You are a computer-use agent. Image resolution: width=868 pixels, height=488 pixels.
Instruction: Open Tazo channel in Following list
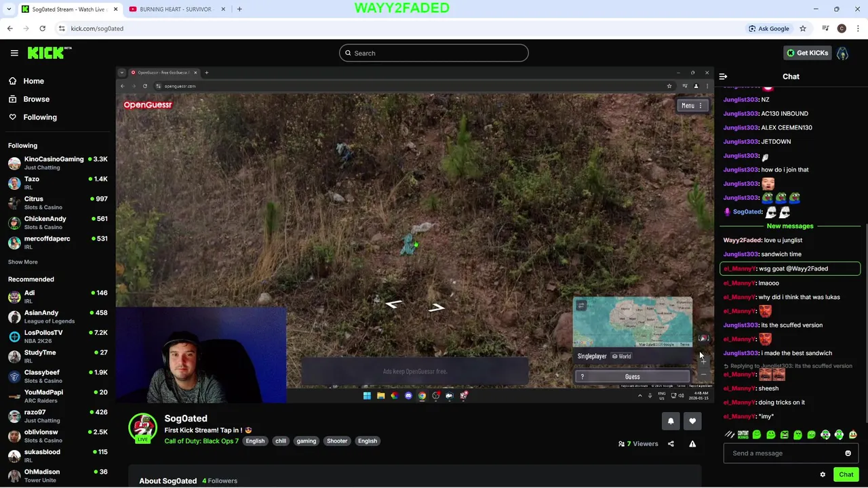pos(58,183)
